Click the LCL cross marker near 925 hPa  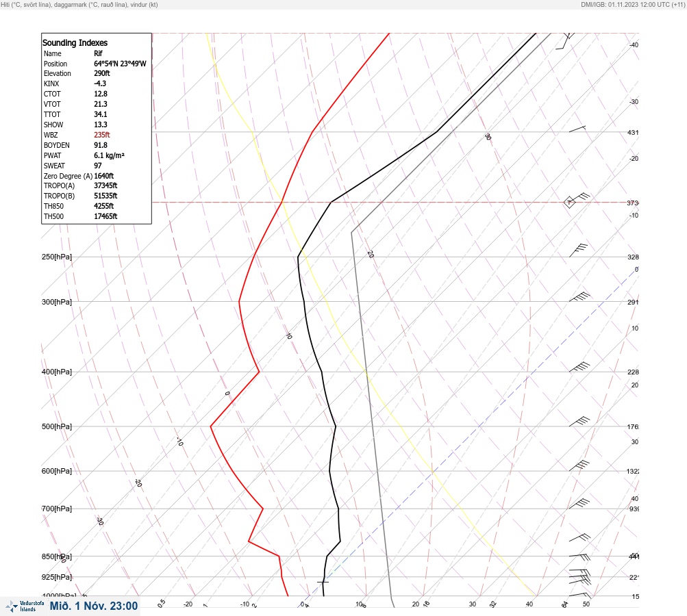[x=323, y=582]
